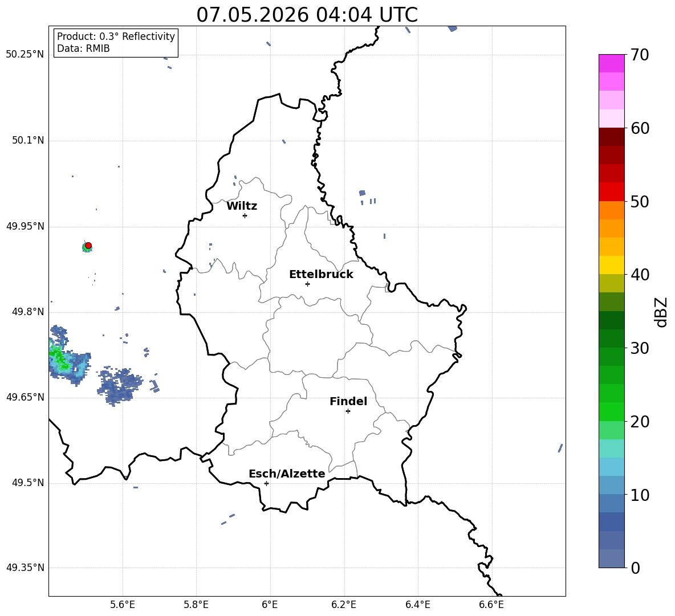Click the Wiltz station cross marker
Image resolution: width=675 pixels, height=616 pixels.
click(x=245, y=215)
